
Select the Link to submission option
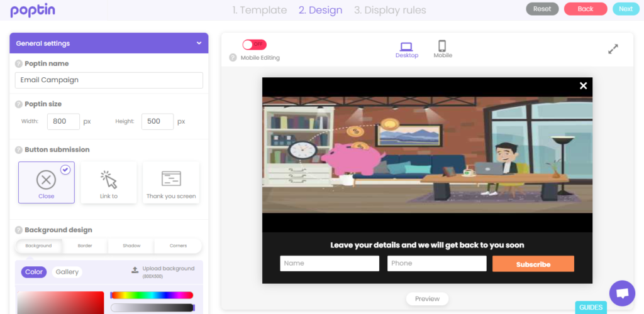click(108, 182)
